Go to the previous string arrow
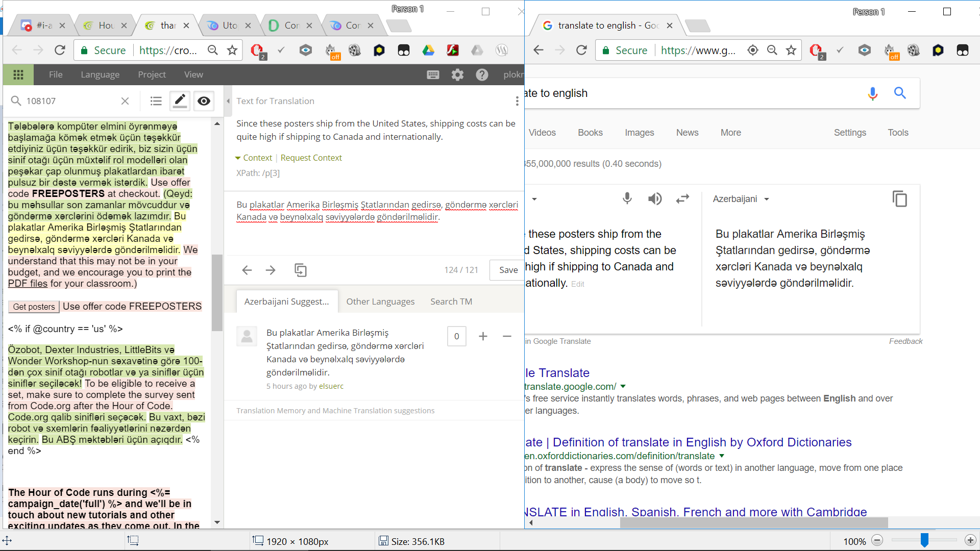This screenshot has height=551, width=980. [247, 270]
